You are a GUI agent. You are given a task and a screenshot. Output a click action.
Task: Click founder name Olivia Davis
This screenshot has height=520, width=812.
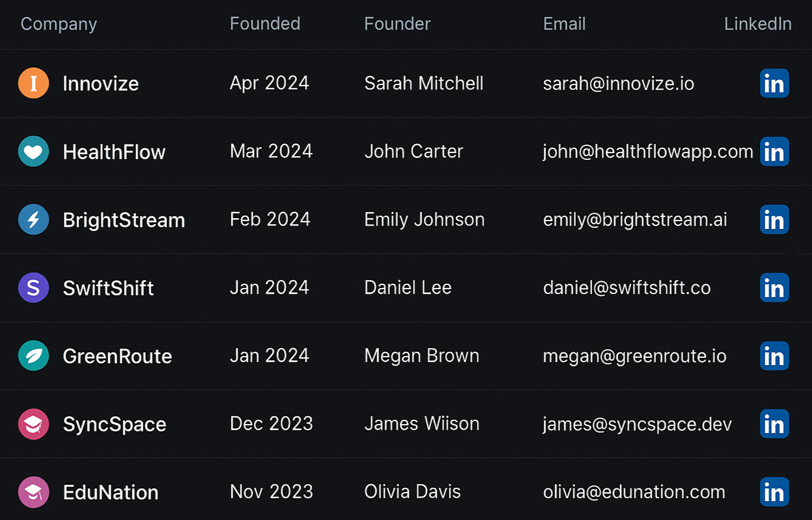(412, 491)
